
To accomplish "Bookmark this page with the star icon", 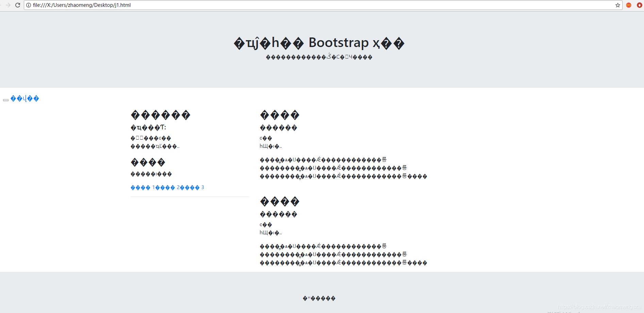I will click(618, 5).
